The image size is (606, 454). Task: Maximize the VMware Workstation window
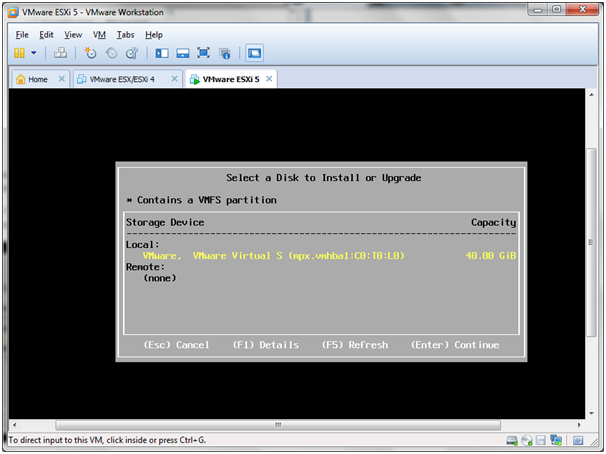click(x=557, y=10)
